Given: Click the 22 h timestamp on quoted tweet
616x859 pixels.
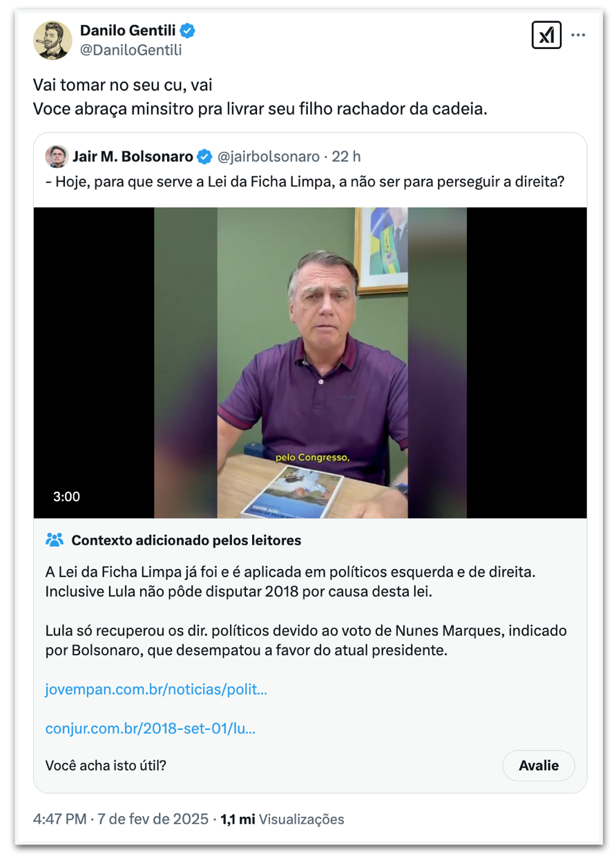Looking at the screenshot, I should click(x=346, y=157).
